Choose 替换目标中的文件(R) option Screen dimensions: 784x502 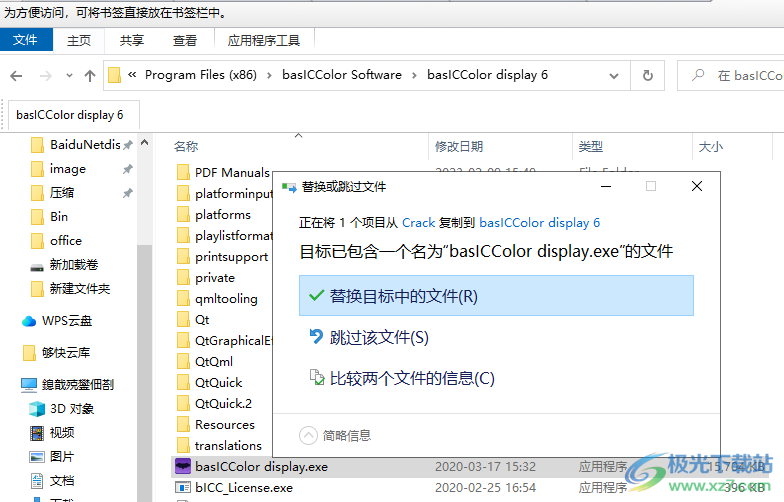point(496,296)
